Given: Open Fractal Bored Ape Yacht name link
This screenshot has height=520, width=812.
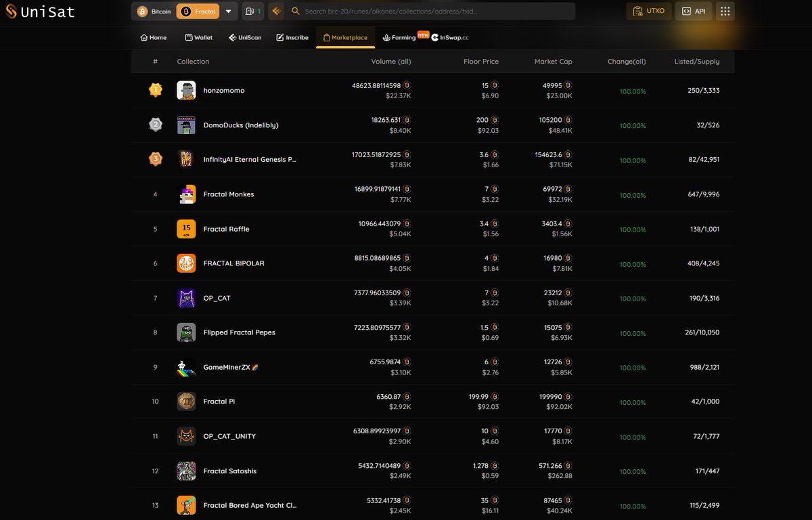Looking at the screenshot, I should tap(250, 505).
